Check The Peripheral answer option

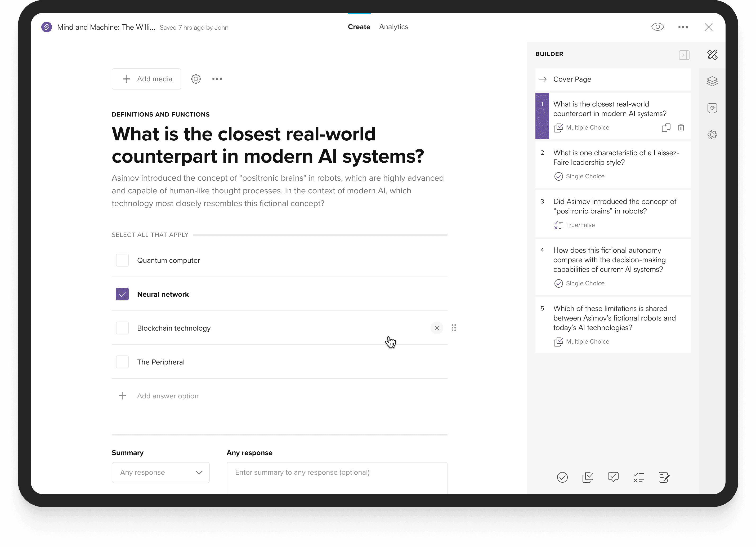click(x=122, y=362)
